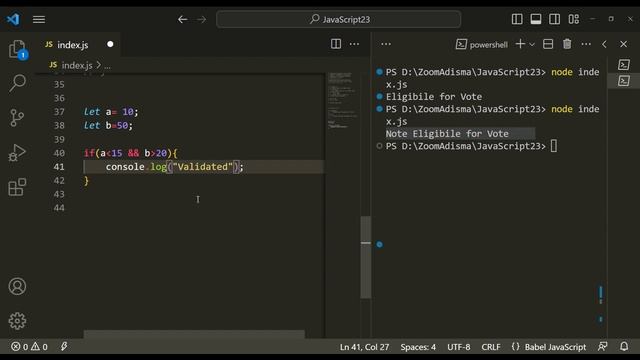
Task: Click index.js in the breadcrumb
Action: [x=77, y=65]
